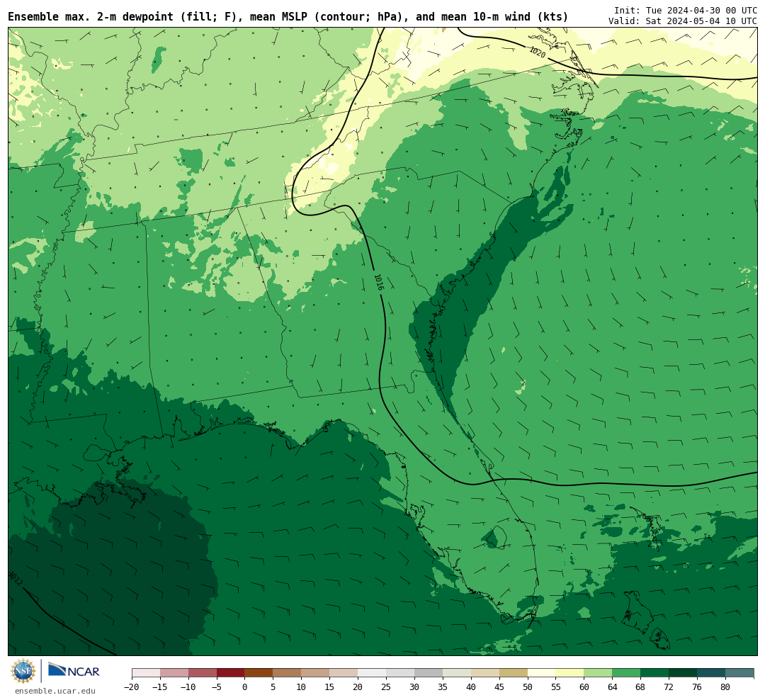
Task: Click the colorbar swatch between 72 and 76
Action: [x=683, y=672]
